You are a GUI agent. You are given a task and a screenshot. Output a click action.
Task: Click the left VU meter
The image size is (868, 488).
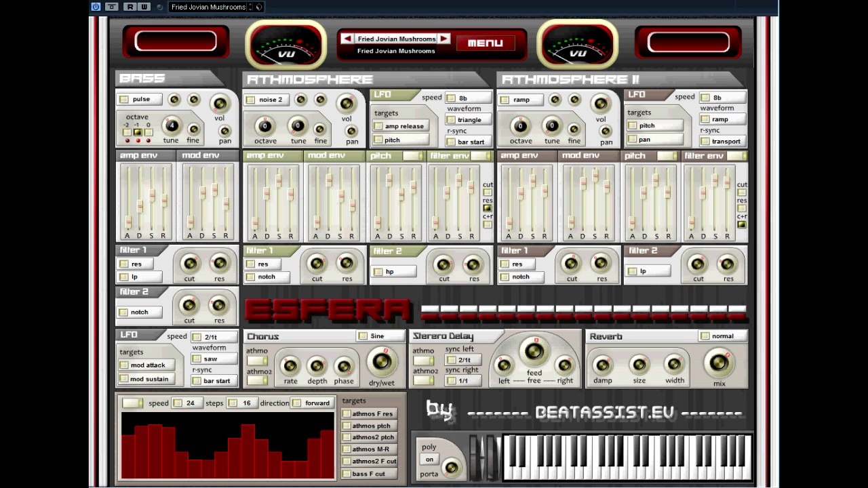point(286,45)
